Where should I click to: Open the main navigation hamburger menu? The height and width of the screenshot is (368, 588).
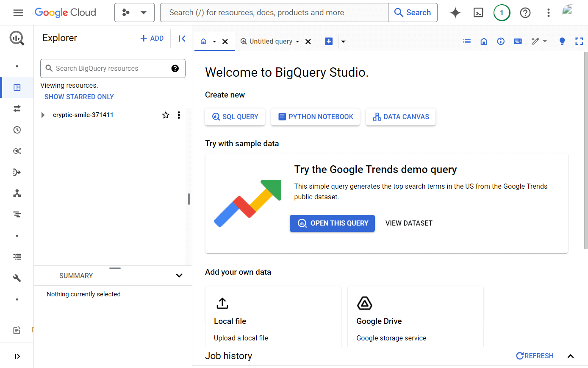point(18,13)
